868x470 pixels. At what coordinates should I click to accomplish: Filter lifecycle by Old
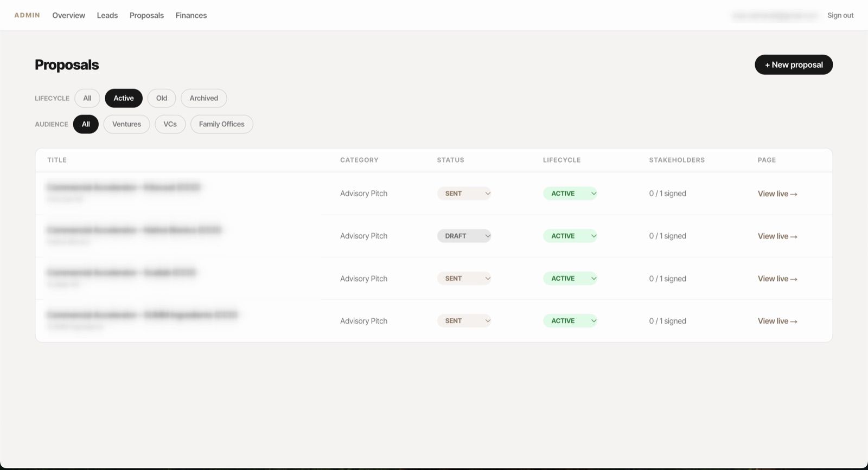(x=162, y=98)
